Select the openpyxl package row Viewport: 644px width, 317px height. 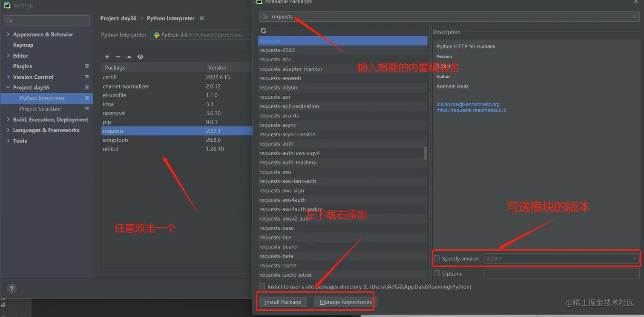click(177, 113)
